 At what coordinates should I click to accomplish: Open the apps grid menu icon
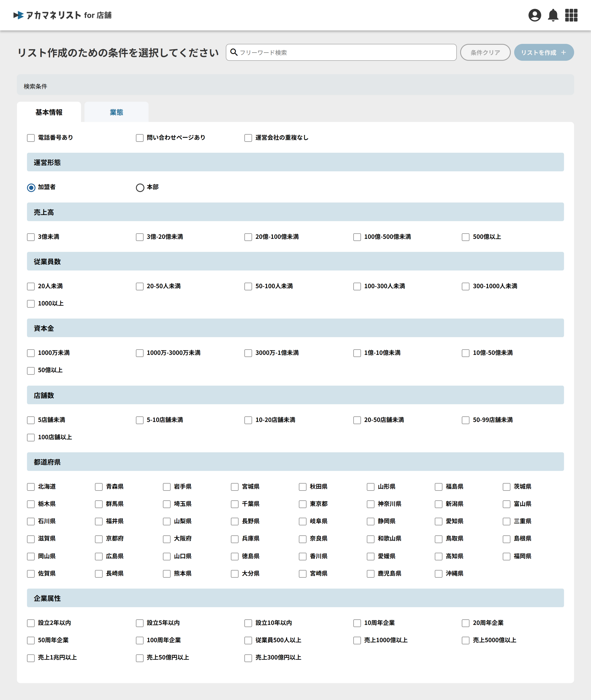tap(571, 15)
